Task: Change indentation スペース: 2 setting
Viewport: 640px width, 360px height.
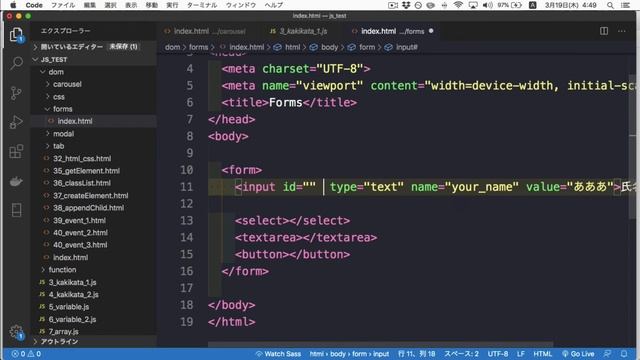Action: (x=461, y=354)
